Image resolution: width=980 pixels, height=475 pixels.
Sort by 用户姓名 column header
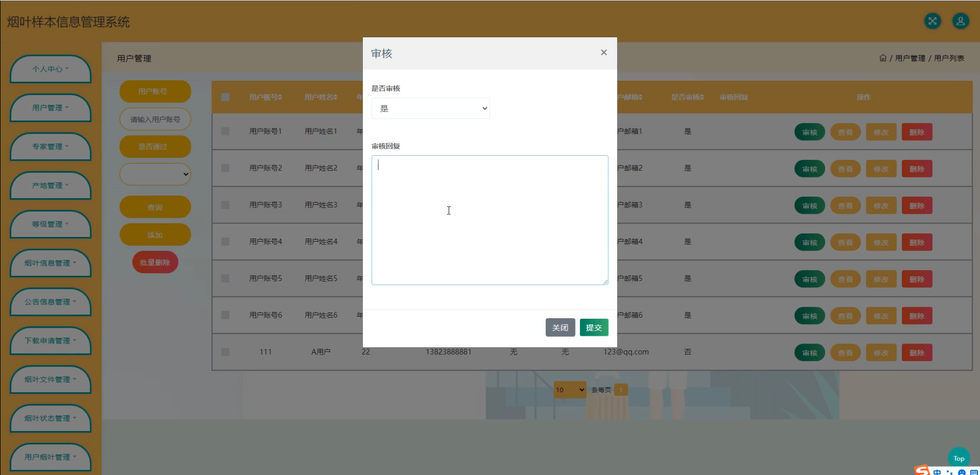click(x=321, y=97)
